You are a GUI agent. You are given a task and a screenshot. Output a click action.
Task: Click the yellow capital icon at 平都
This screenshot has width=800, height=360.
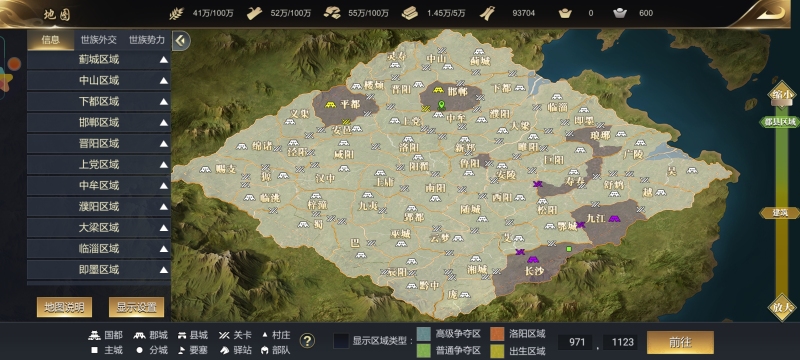pos(331,105)
